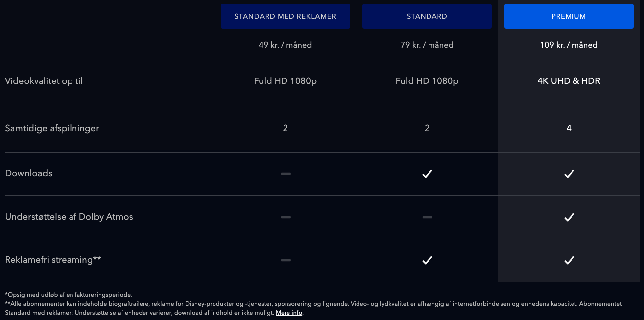Click the 79 kr. / måned price
644x320 pixels.
[x=427, y=45]
